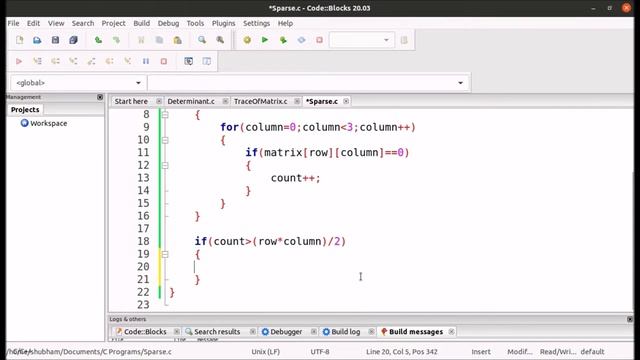Screen dimensions: 640x360
Task: Click the Rebuild icon
Action: pyautogui.click(x=301, y=40)
